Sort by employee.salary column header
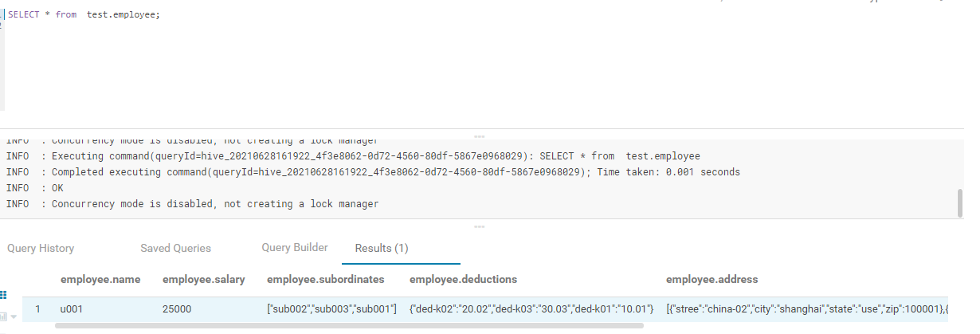This screenshot has width=980, height=334. pos(203,279)
